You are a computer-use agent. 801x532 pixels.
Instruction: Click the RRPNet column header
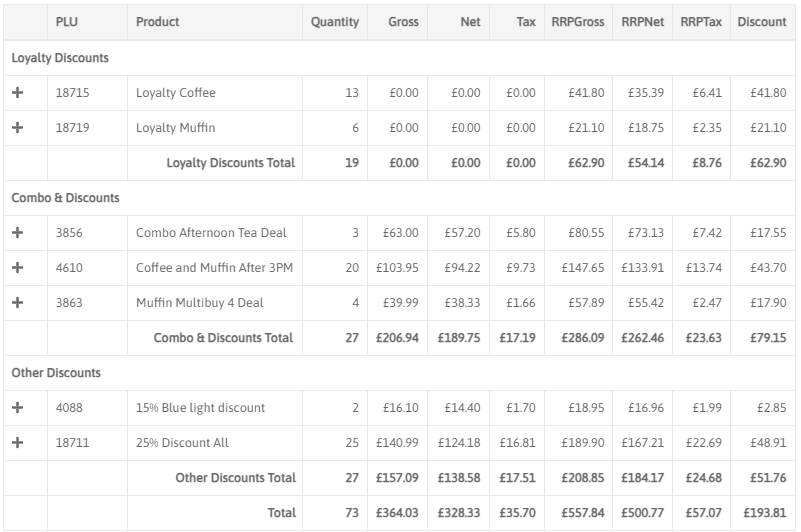[x=642, y=22]
